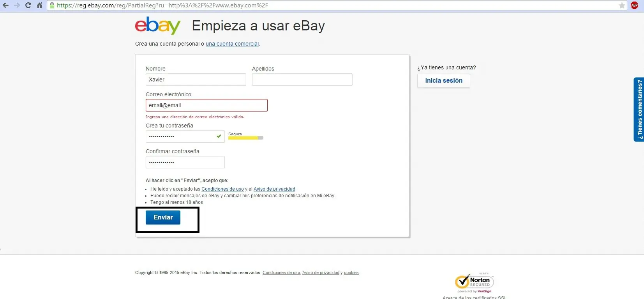Open footer Aviso de privacidad link
This screenshot has height=299, width=644.
[x=321, y=273]
